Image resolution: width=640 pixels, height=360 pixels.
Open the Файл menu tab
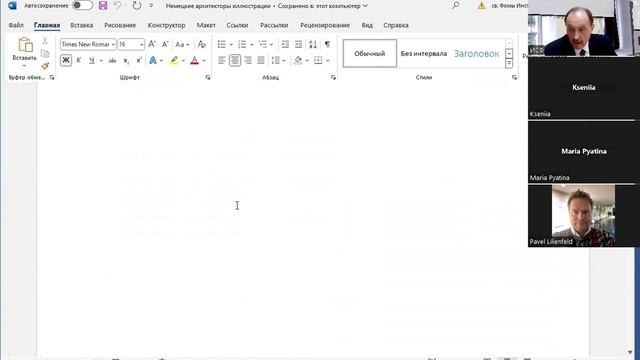[16, 25]
